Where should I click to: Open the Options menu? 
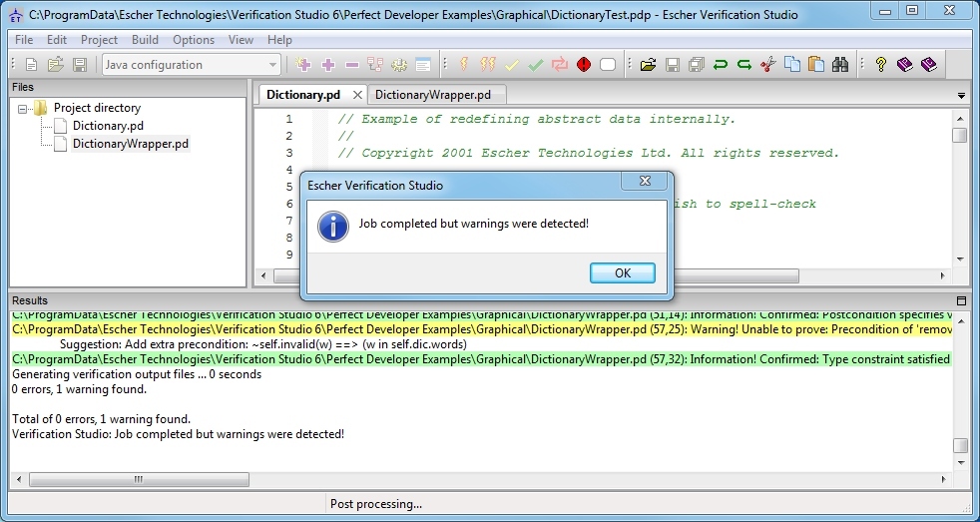pos(194,39)
